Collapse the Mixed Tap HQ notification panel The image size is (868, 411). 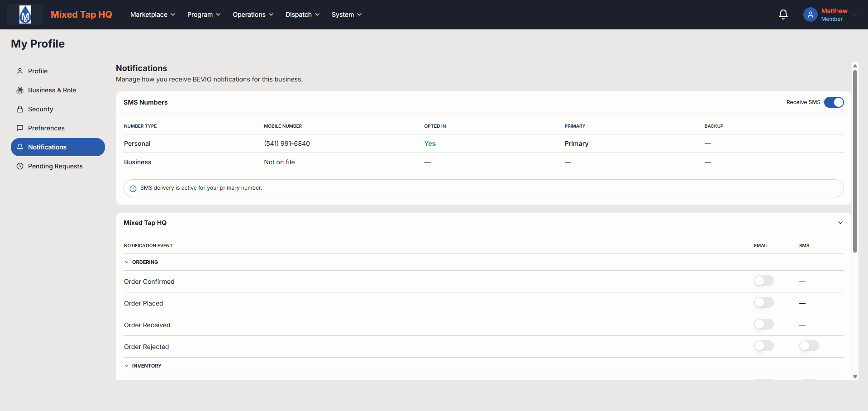[x=840, y=223]
